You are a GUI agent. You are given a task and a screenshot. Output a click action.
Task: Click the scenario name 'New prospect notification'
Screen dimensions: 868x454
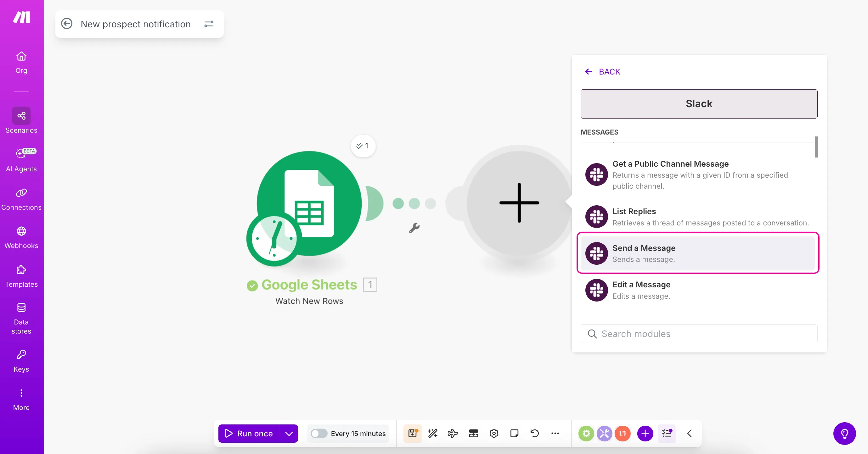[x=135, y=24]
